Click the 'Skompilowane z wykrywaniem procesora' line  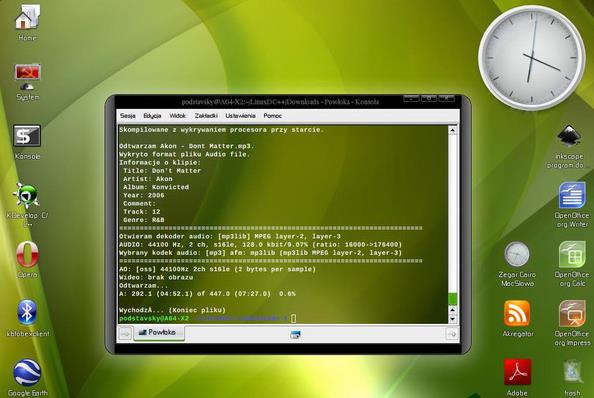[222, 130]
